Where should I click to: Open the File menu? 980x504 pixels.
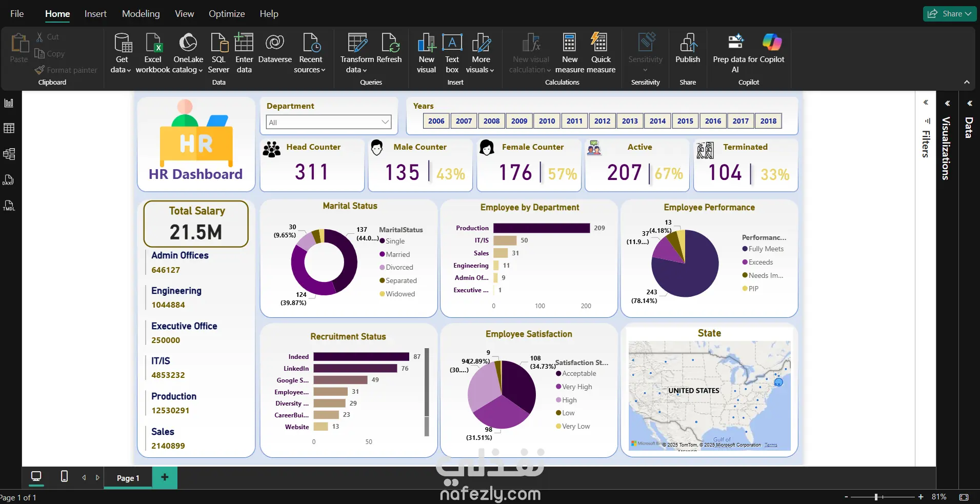click(17, 14)
